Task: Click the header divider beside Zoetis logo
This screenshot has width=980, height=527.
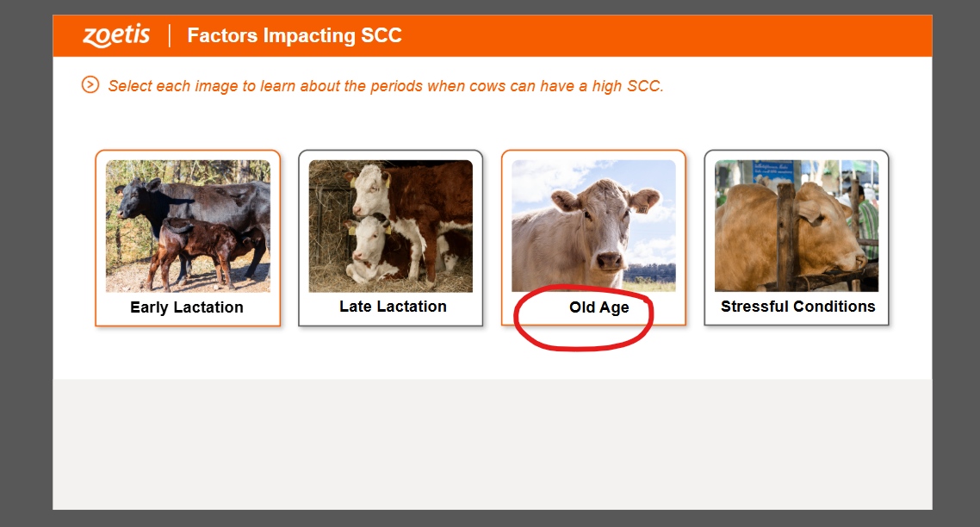Action: pyautogui.click(x=170, y=35)
